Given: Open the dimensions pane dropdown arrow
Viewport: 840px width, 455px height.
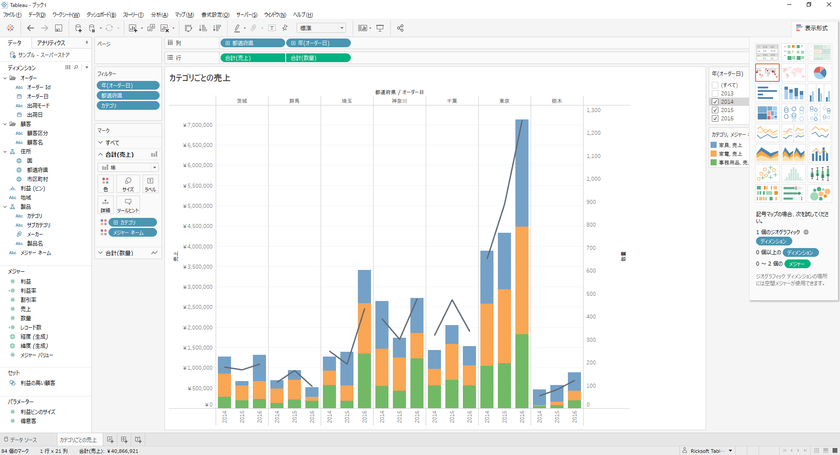Looking at the screenshot, I should 87,68.
